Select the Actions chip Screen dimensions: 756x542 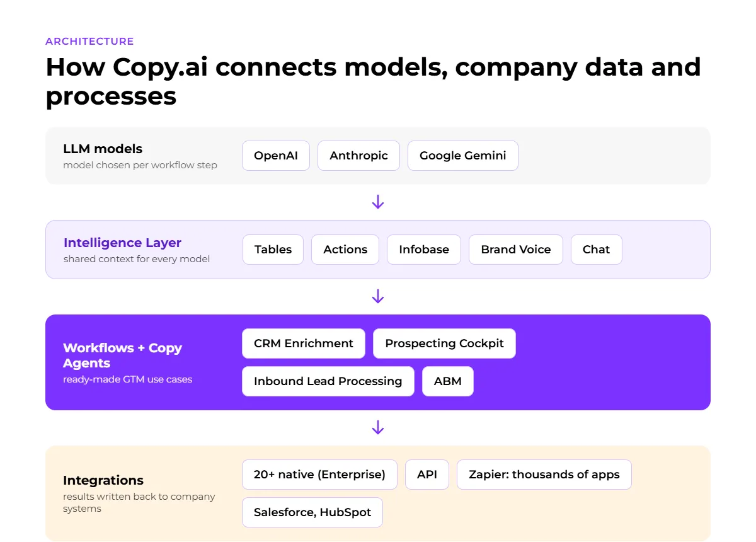345,250
